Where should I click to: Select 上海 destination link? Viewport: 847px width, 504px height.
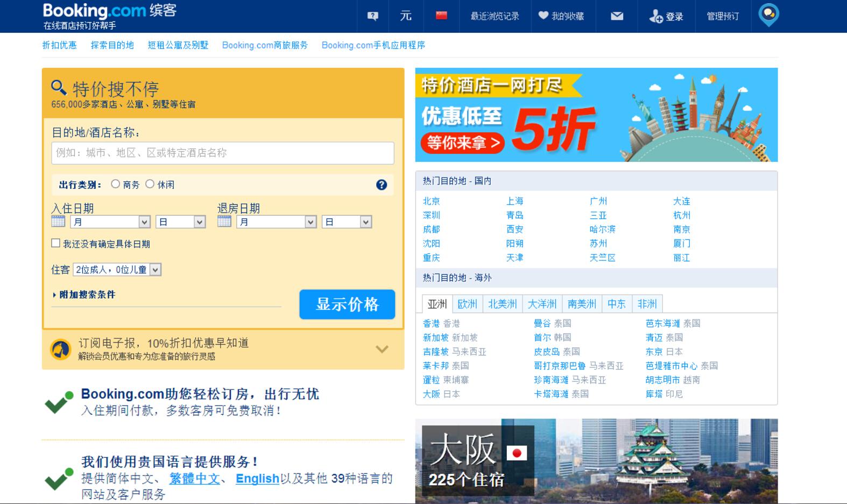(515, 201)
